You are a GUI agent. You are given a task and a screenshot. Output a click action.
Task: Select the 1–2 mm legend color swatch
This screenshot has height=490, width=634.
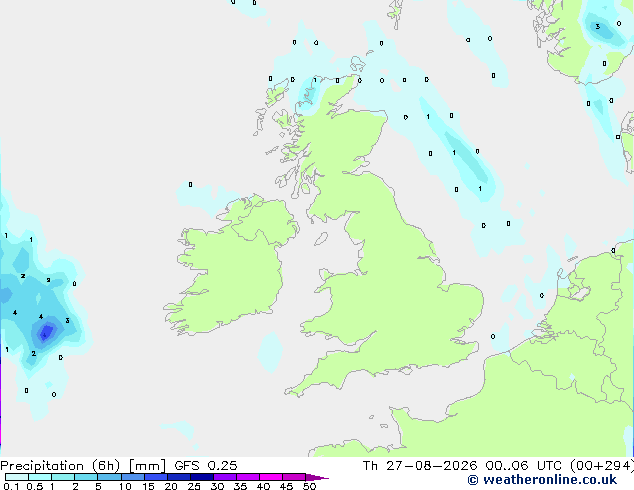coord(63,477)
